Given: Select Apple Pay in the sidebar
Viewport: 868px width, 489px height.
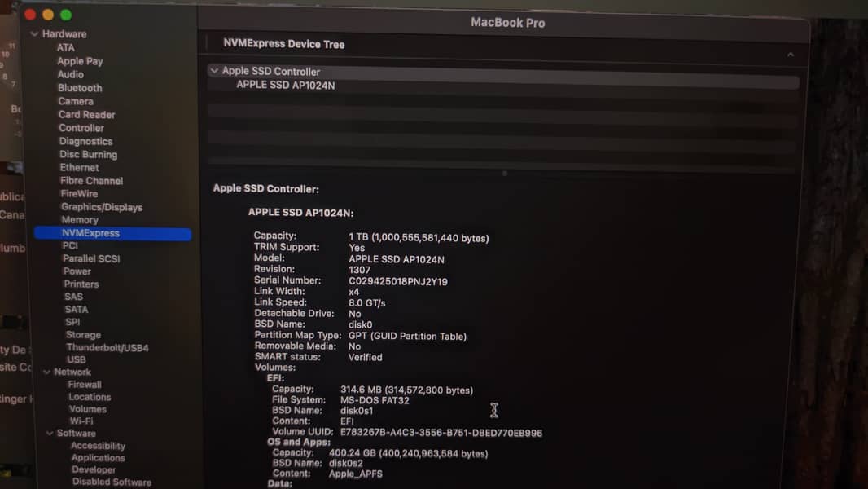Looking at the screenshot, I should (80, 61).
